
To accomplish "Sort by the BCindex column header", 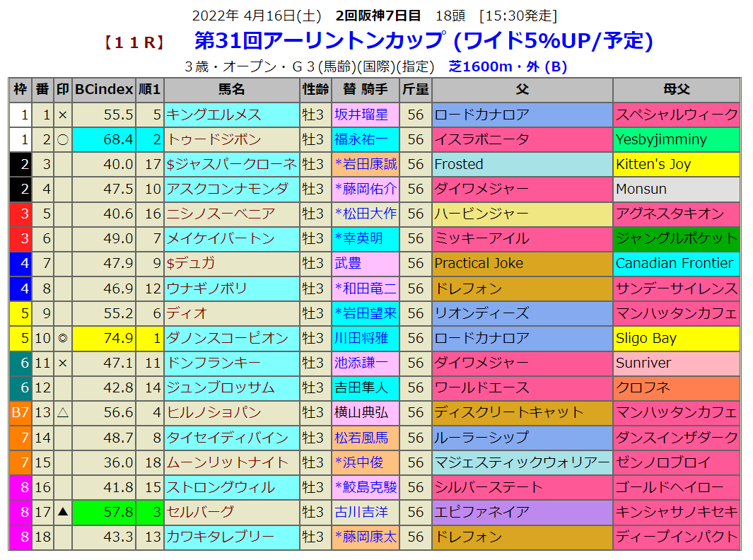I will click(x=104, y=90).
